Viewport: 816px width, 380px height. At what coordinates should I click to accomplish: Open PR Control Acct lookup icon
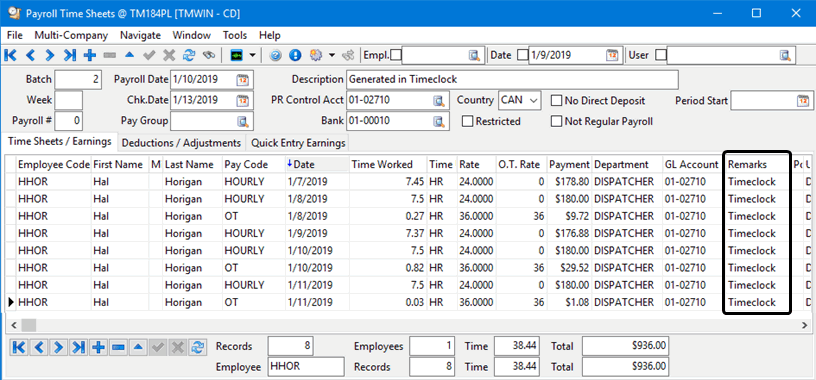pyautogui.click(x=439, y=100)
